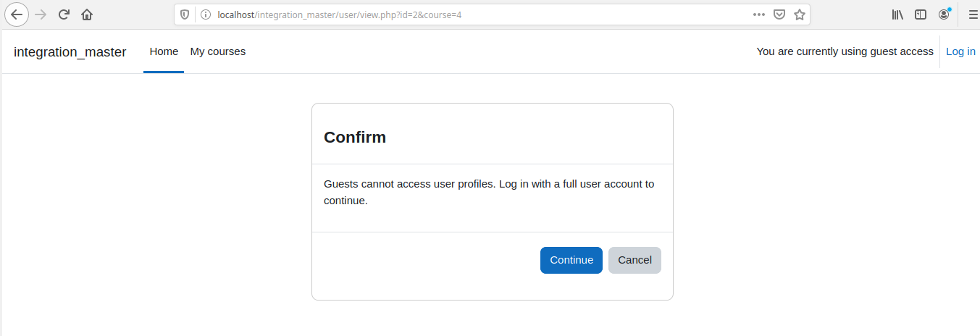
Task: Open the page actions ellipsis menu
Action: pyautogui.click(x=759, y=14)
